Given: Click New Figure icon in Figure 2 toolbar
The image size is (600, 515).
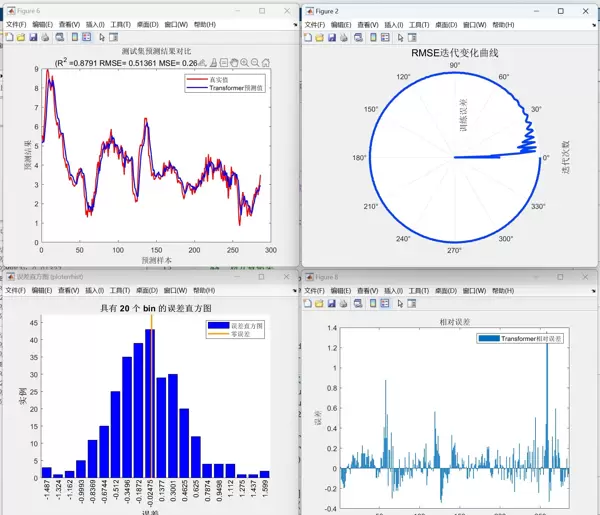Looking at the screenshot, I should 308,37.
